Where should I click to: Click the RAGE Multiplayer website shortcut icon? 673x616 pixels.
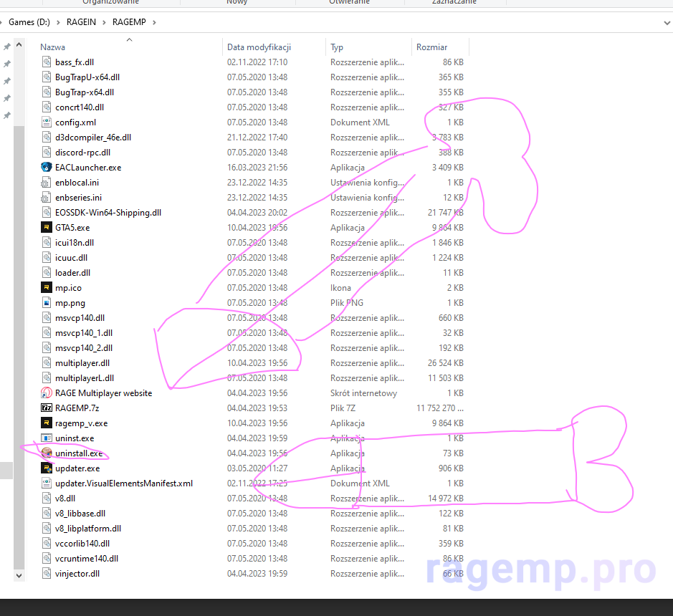[47, 393]
